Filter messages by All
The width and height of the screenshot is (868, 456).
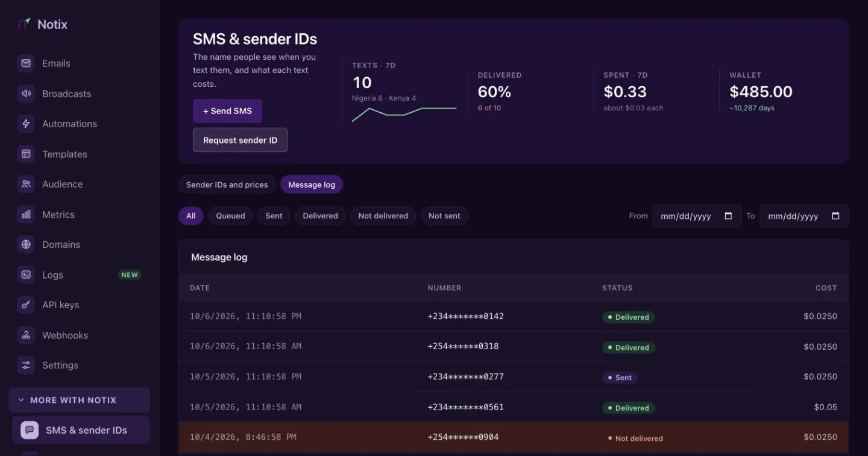191,216
